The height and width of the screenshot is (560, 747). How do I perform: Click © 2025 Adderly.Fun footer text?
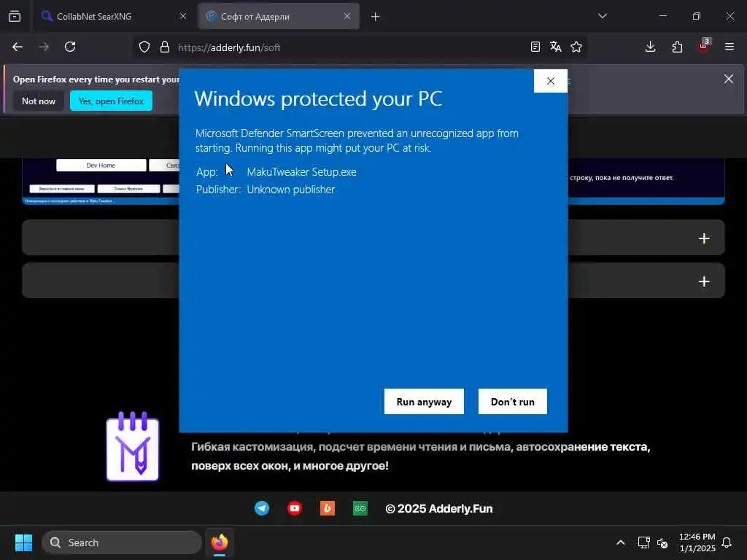pyautogui.click(x=438, y=508)
